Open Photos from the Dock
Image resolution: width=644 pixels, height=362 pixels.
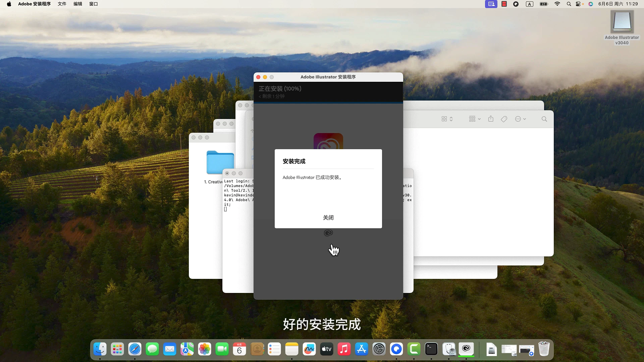pos(205,349)
